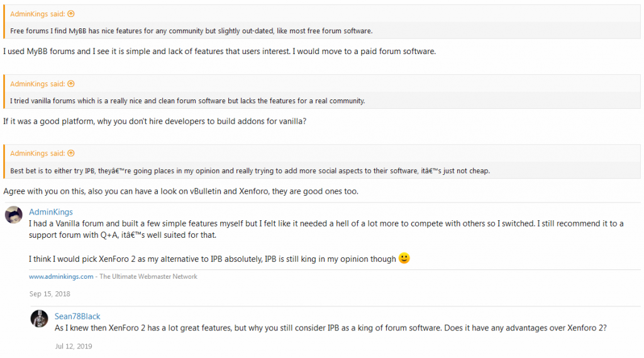Screen dimensions: 644x358
Task: Open Sean78Black's avatar image
Action: pyautogui.click(x=40, y=318)
